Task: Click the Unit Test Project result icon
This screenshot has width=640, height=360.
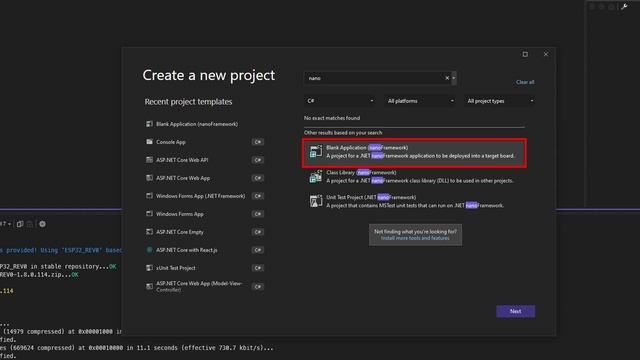Action: tap(316, 201)
